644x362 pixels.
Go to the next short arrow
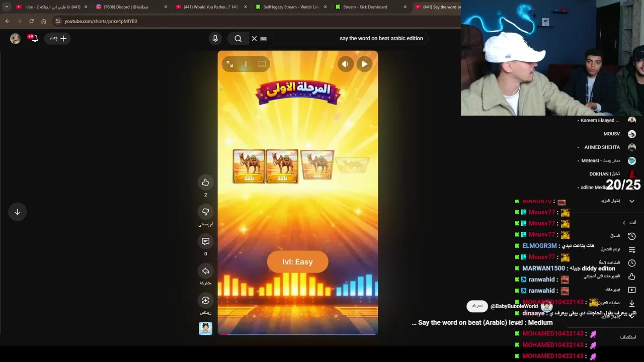click(17, 212)
